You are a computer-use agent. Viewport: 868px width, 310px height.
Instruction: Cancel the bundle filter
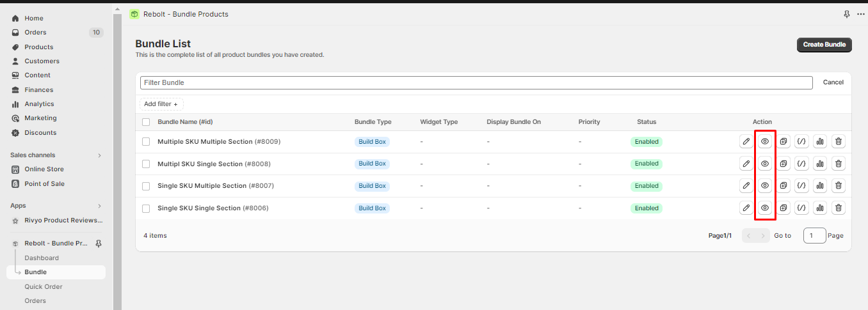pos(833,82)
